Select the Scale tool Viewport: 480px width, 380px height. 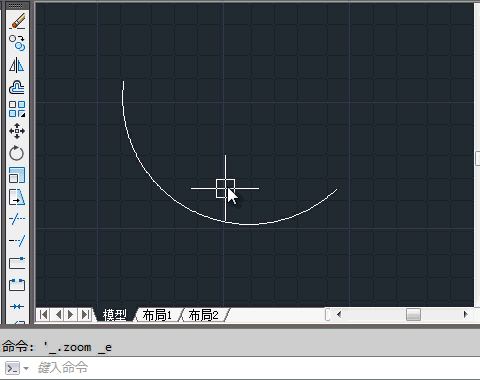click(x=17, y=175)
